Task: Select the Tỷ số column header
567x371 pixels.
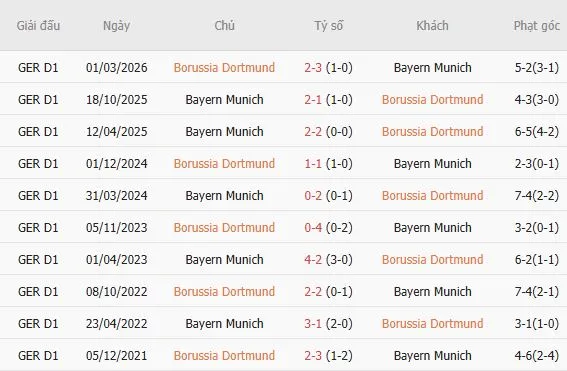Action: pyautogui.click(x=328, y=26)
